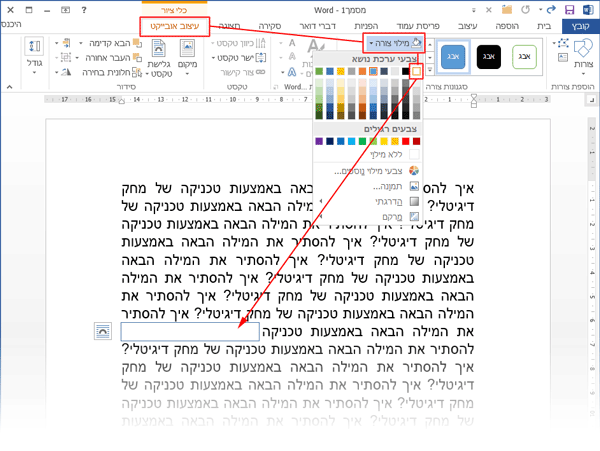Expand the Bring Forward dropdown arrow
The width and height of the screenshot is (600, 451).
pyautogui.click(x=81, y=43)
